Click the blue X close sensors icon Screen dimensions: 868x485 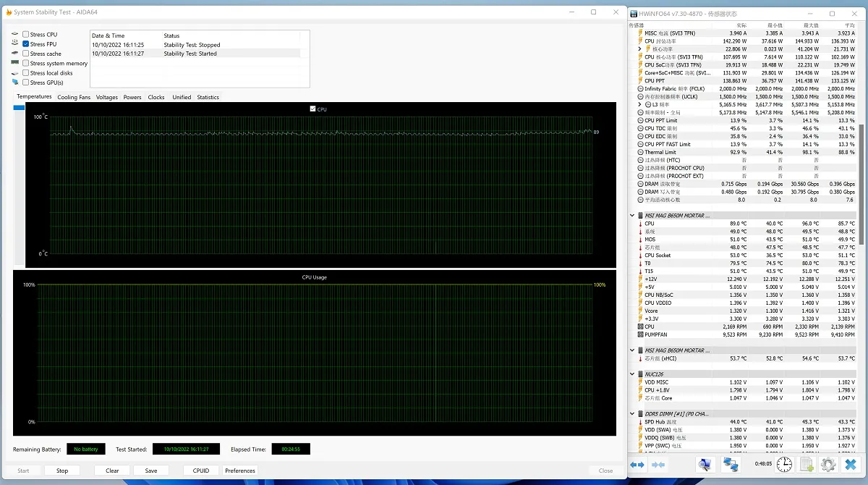click(851, 464)
